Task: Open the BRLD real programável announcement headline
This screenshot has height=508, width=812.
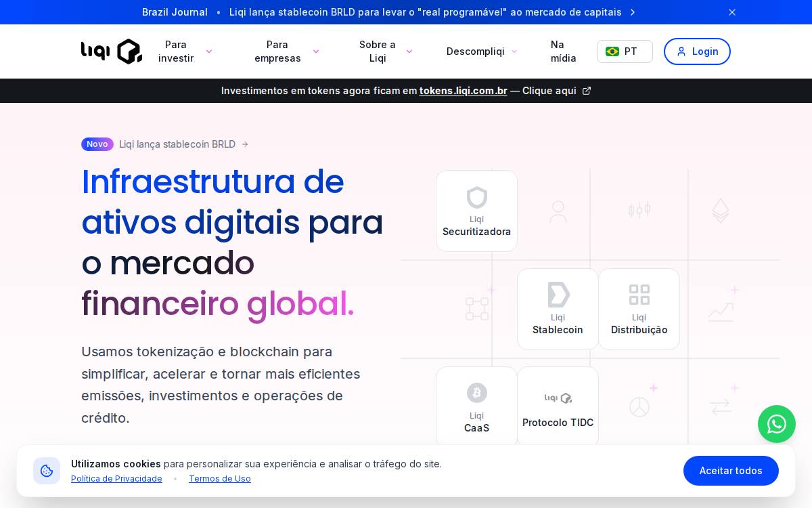Action: 426,12
